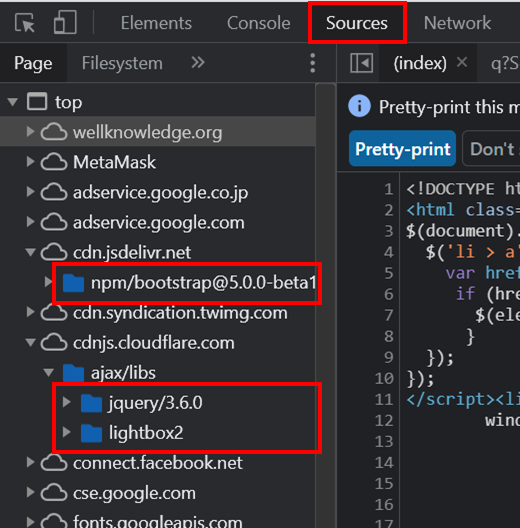Collapse the ajax/libs folder arrow
The width and height of the screenshot is (520, 528).
(x=49, y=372)
